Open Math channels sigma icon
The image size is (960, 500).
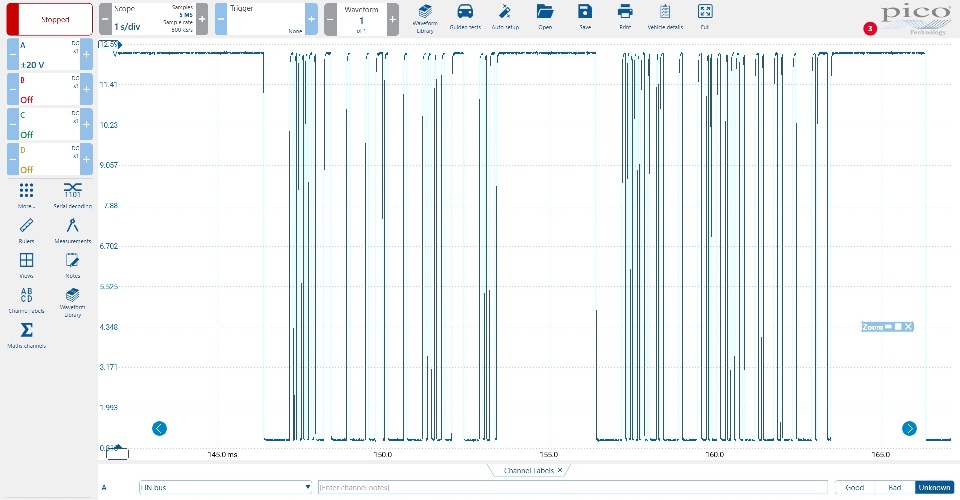point(26,335)
